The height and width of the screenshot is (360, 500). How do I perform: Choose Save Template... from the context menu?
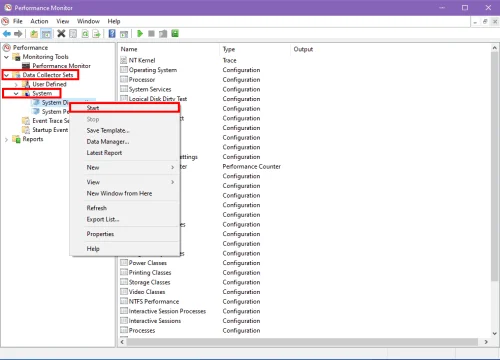tap(125, 130)
